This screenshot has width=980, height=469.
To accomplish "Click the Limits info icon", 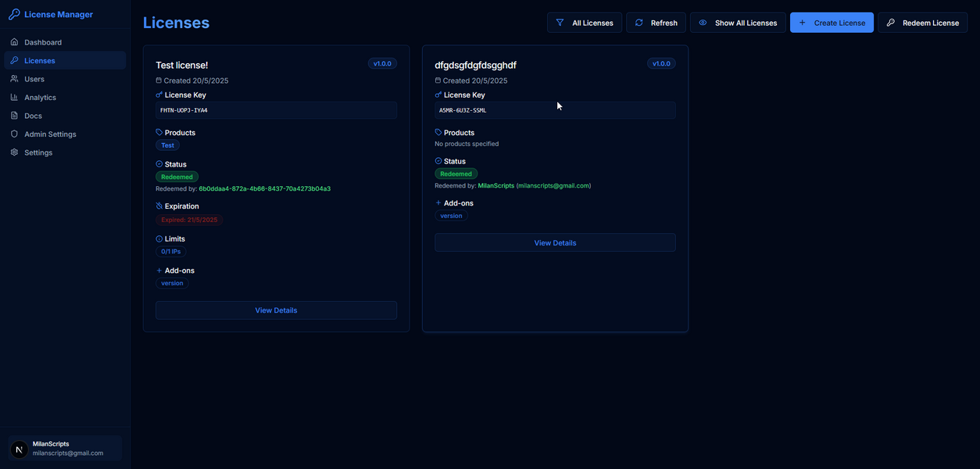I will coord(159,238).
